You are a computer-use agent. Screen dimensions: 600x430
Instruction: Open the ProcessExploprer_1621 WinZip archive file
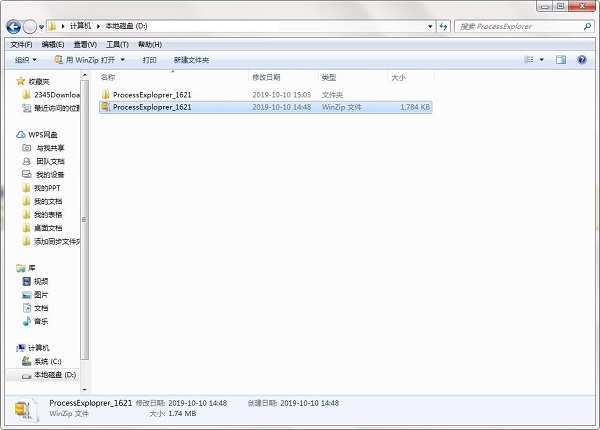click(x=151, y=107)
